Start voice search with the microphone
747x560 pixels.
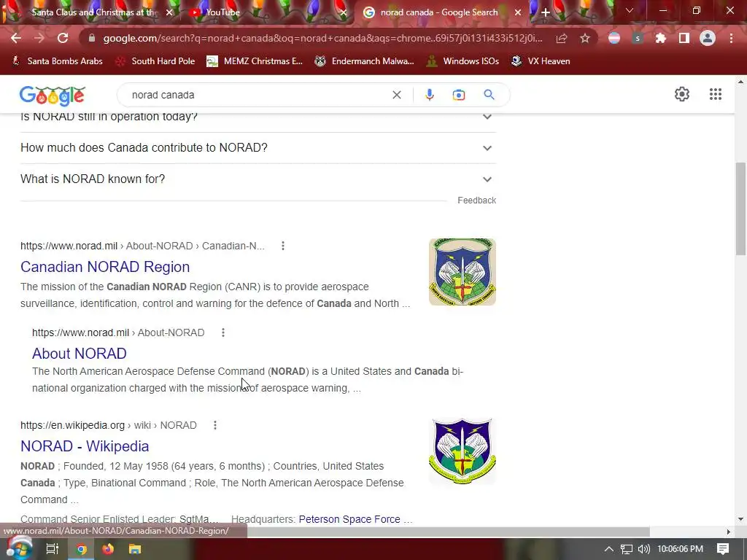pos(429,95)
